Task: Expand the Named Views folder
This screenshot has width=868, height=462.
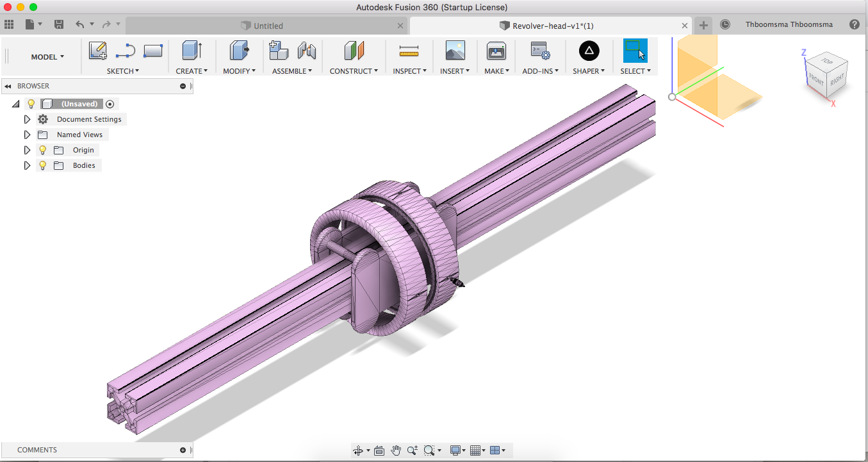Action: click(x=27, y=135)
